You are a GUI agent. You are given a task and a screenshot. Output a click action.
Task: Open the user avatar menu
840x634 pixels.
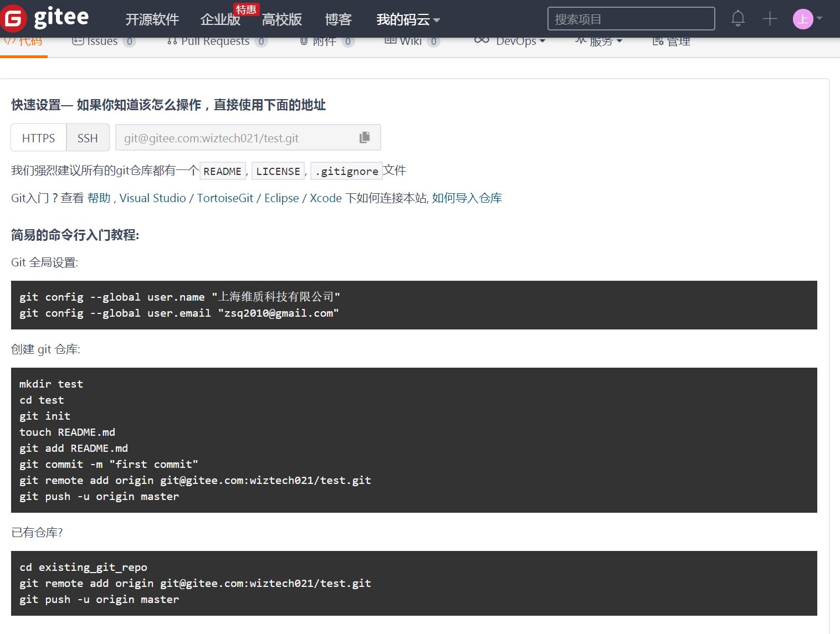803,19
